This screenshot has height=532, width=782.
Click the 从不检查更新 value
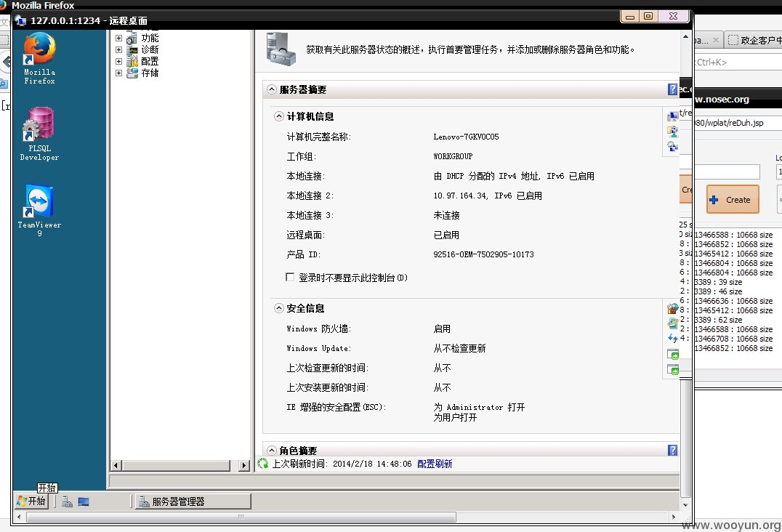click(x=459, y=348)
